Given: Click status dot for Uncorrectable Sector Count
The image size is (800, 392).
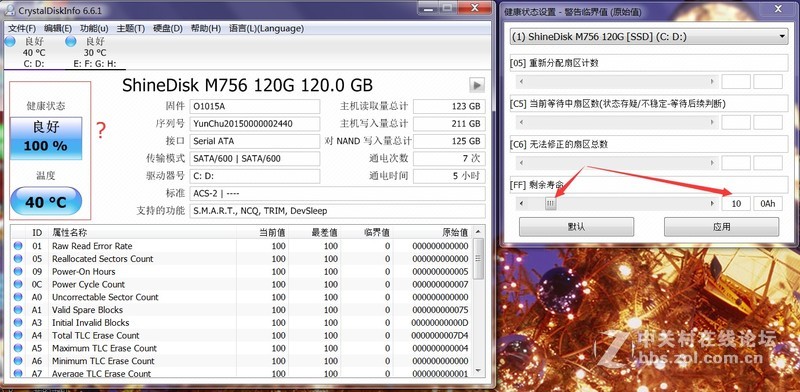Looking at the screenshot, I should 18,297.
